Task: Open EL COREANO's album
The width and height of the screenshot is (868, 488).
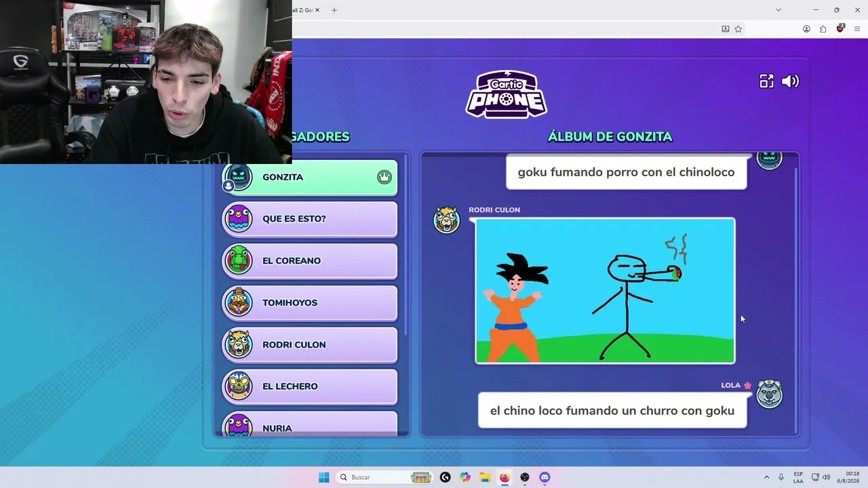Action: (x=310, y=261)
